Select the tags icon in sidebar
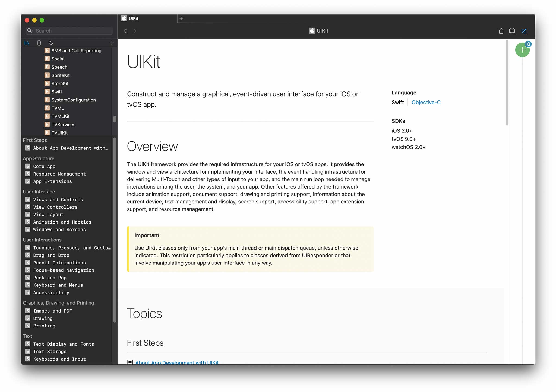 [x=51, y=43]
